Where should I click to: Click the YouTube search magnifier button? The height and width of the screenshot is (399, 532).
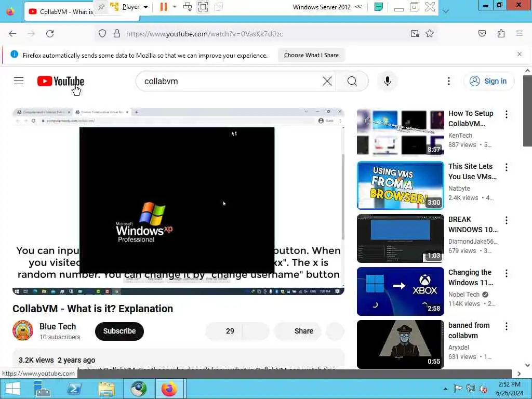pyautogui.click(x=352, y=81)
